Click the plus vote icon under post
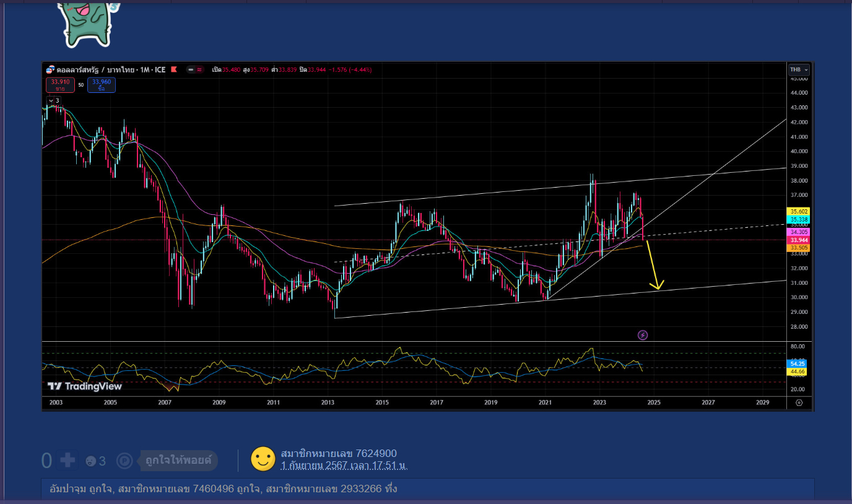This screenshot has height=504, width=852. point(67,461)
